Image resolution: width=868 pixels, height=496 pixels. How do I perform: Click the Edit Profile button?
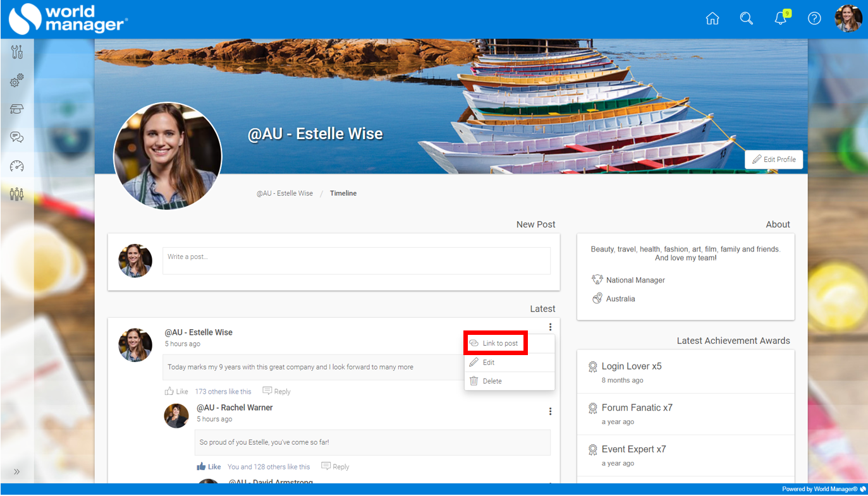pyautogui.click(x=774, y=160)
